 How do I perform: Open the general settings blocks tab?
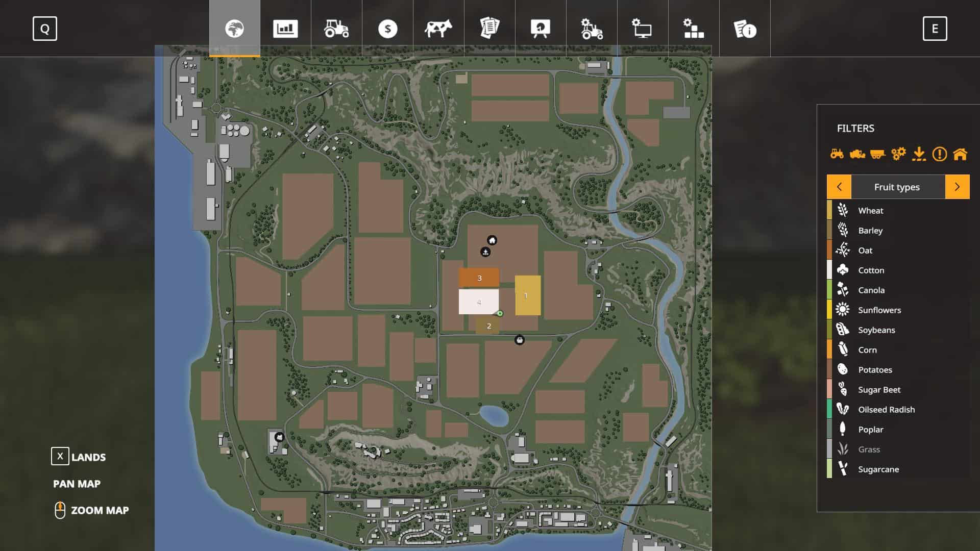click(x=694, y=29)
